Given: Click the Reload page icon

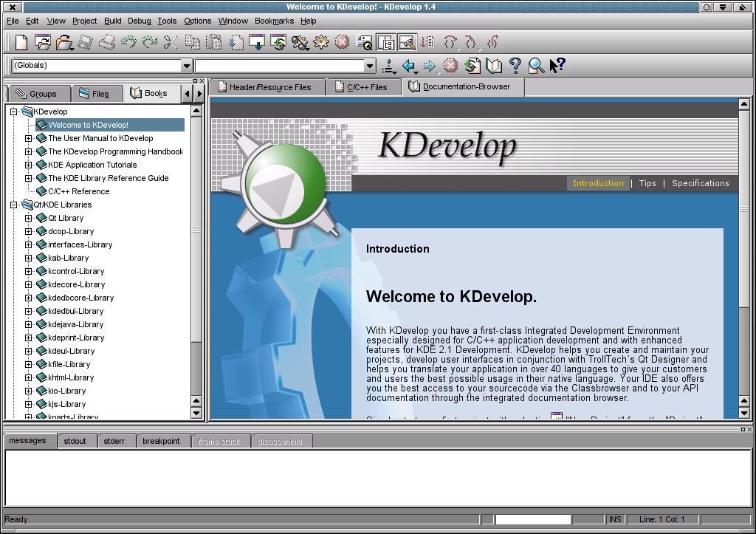Looking at the screenshot, I should coord(472,66).
